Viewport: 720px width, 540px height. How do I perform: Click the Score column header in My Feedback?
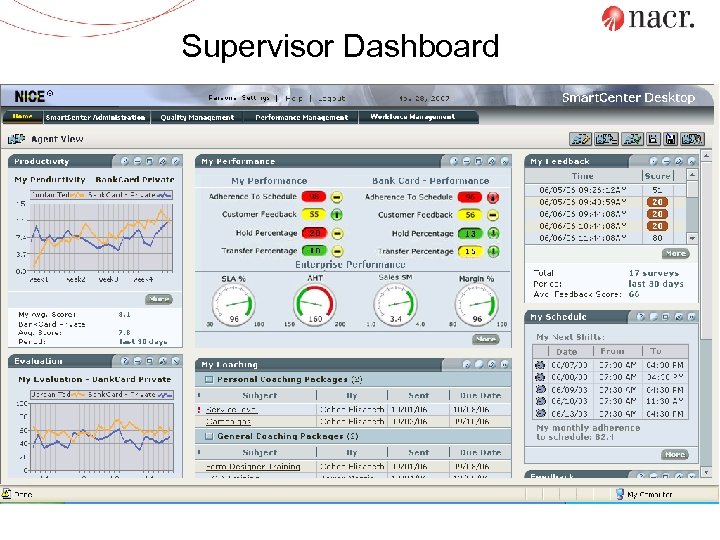(x=657, y=176)
